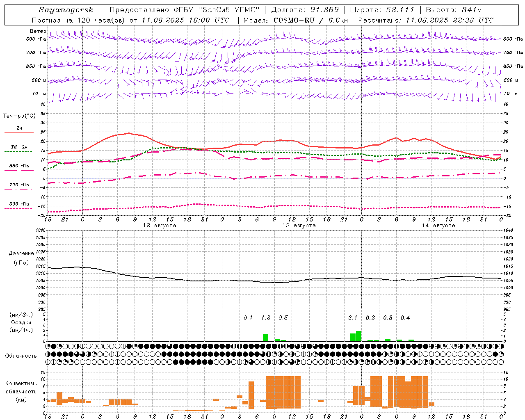Click the 10 м wind level label at left
The image size is (525, 420).
(39, 94)
